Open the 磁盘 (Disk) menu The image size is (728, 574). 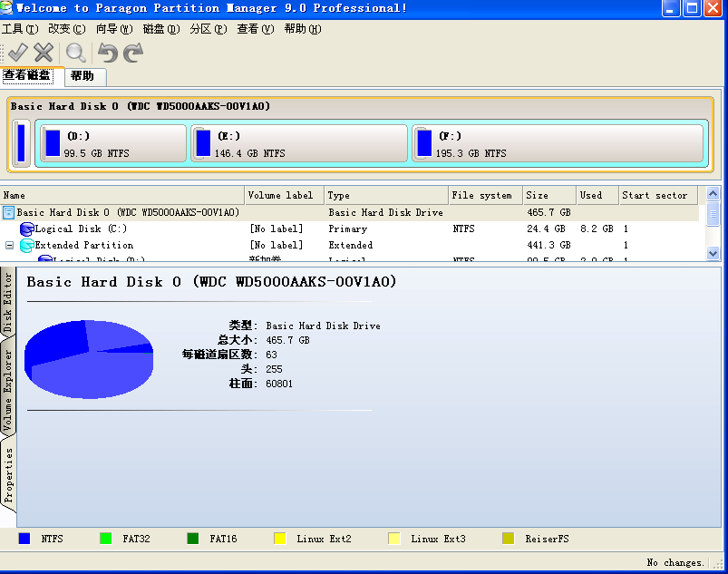click(160, 29)
